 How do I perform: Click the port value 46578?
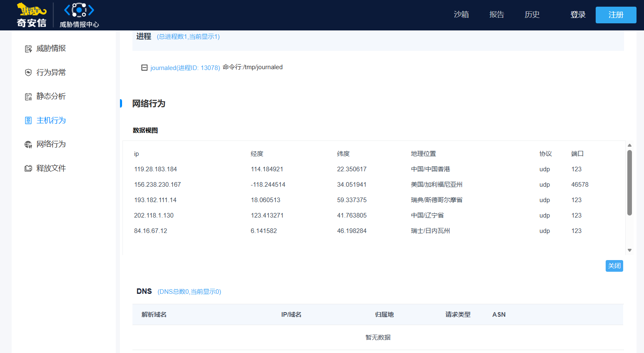580,185
